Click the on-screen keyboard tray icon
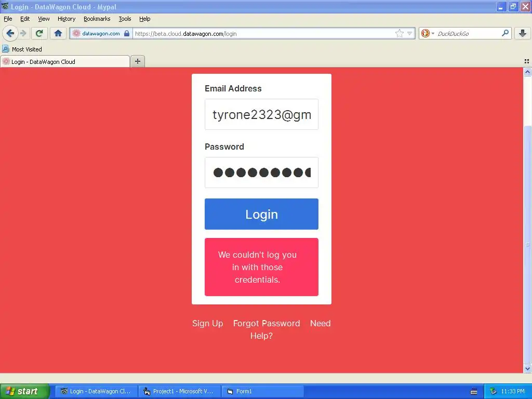This screenshot has height=399, width=532. pos(474,392)
